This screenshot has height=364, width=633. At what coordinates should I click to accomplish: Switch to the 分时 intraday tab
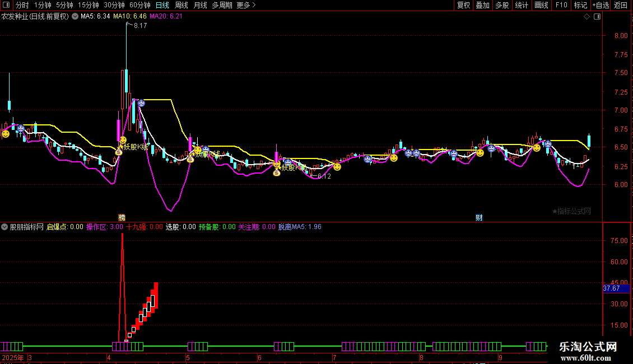(22, 5)
